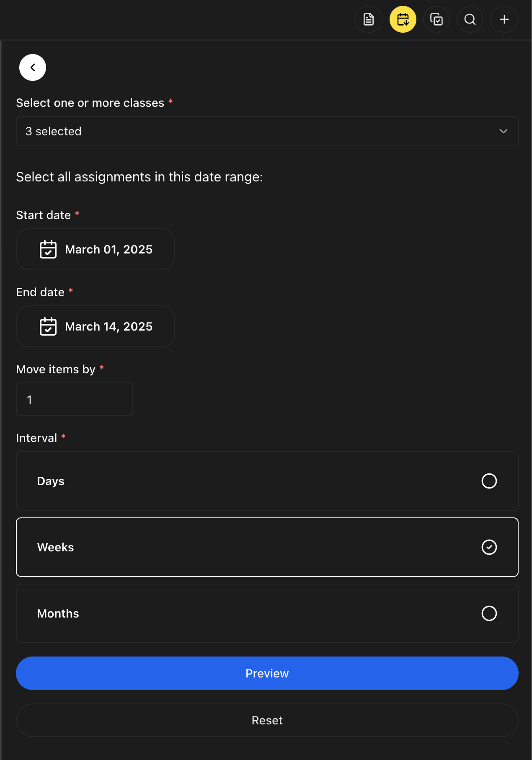Image resolution: width=532 pixels, height=760 pixels.
Task: Select the Weeks interval radio circle
Action: tap(489, 547)
